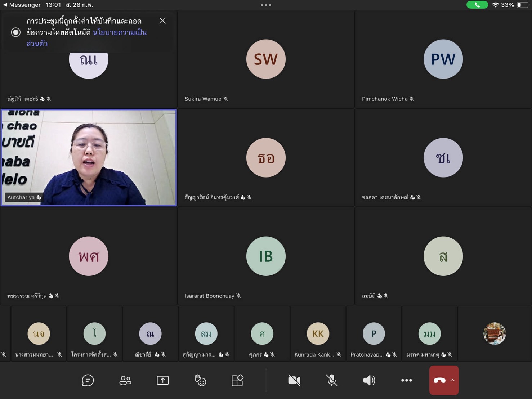The width and height of the screenshot is (532, 399).
Task: Open the privacy policy link
Action: [119, 33]
